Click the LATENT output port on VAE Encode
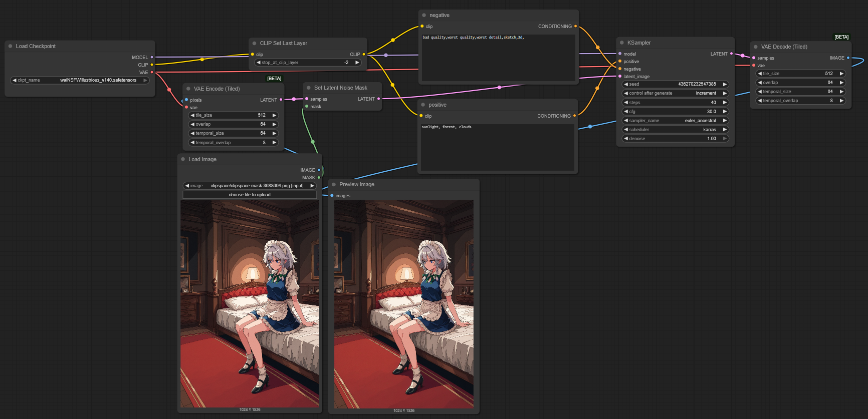Screen dimensions: 868x419 tap(281, 100)
